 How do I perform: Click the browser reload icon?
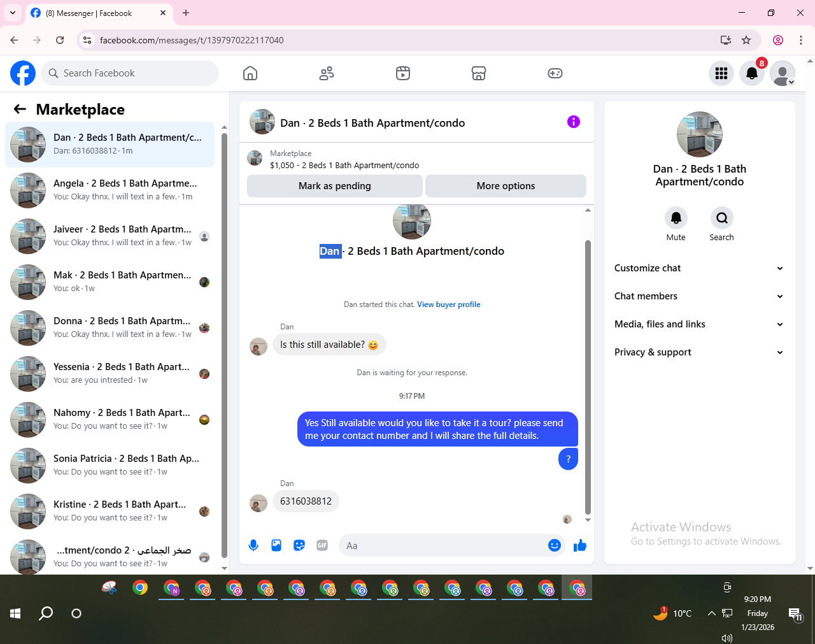(x=60, y=40)
